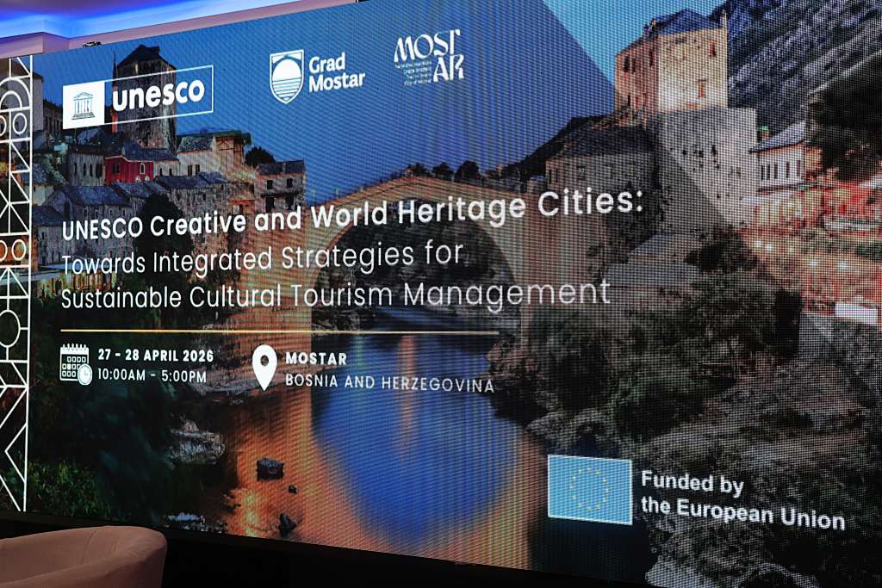Click the gold horizontal divider line
The height and width of the screenshot is (588, 882).
[x=280, y=331]
